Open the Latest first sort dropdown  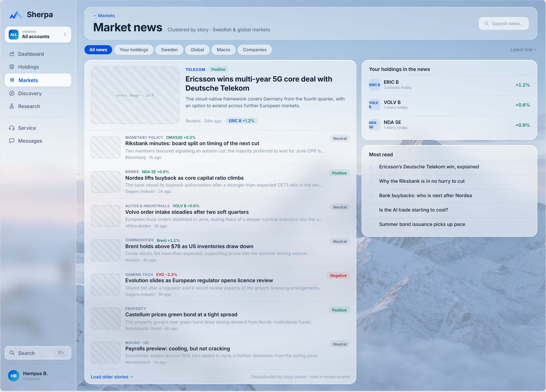[523, 50]
